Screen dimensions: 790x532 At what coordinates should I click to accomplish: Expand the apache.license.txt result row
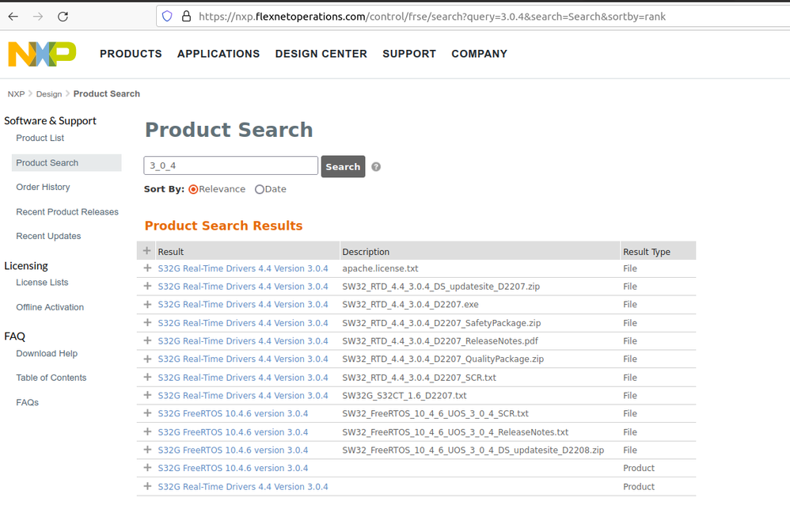point(147,268)
